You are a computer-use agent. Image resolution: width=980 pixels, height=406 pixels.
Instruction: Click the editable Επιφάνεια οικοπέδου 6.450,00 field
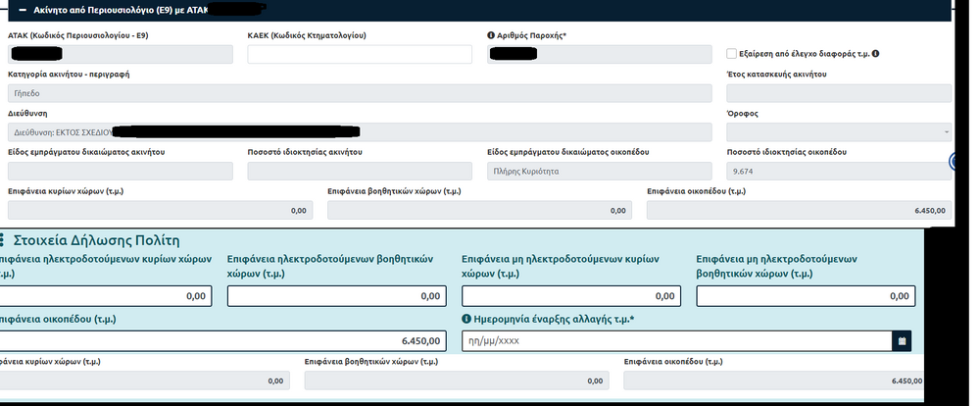tap(222, 341)
